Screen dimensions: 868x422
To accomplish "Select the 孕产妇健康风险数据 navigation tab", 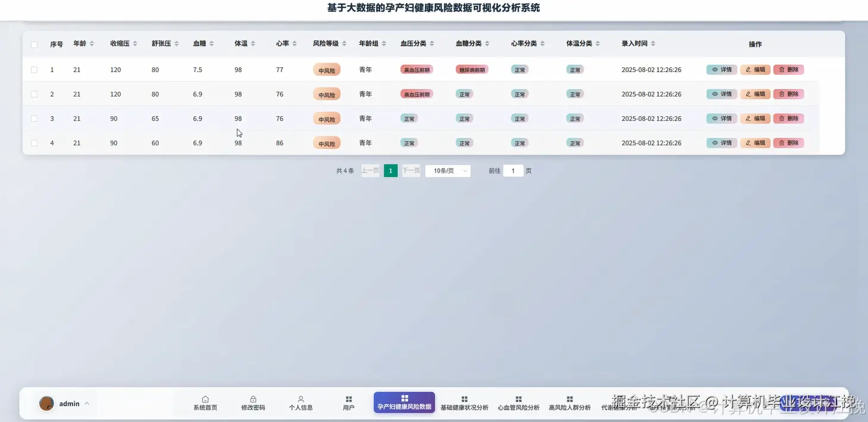I will tap(405, 402).
